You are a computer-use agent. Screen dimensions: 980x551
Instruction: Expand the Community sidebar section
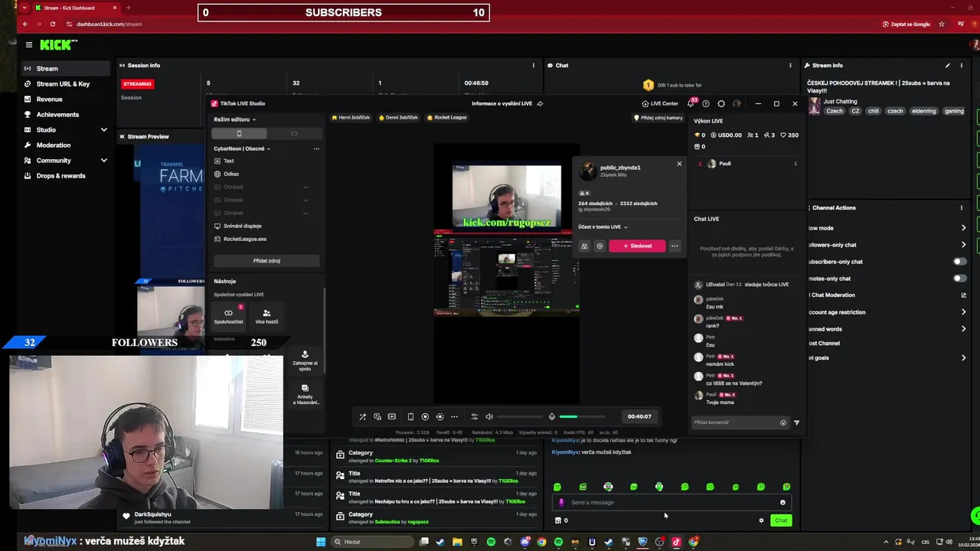(x=104, y=161)
